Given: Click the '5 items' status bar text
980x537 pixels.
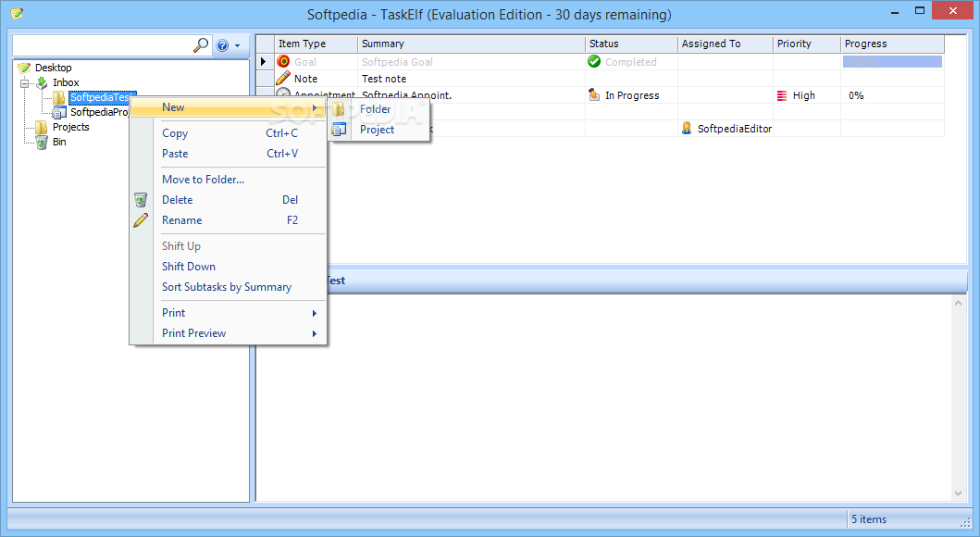Looking at the screenshot, I should coord(869,519).
